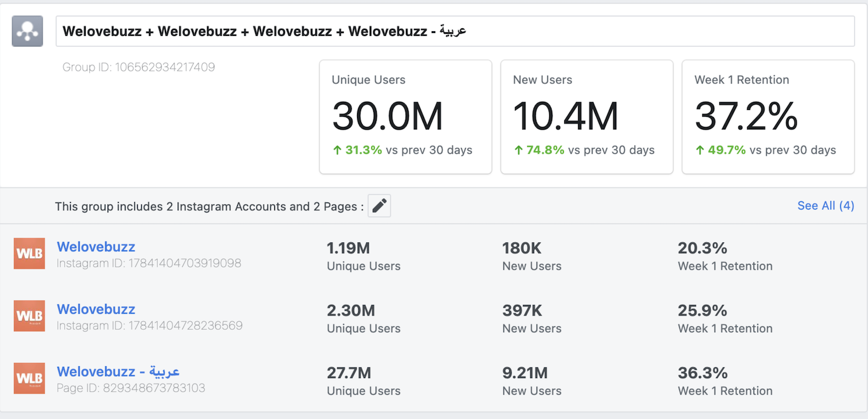Open Welovebuzz account with ID 17841404728236569

[96, 309]
